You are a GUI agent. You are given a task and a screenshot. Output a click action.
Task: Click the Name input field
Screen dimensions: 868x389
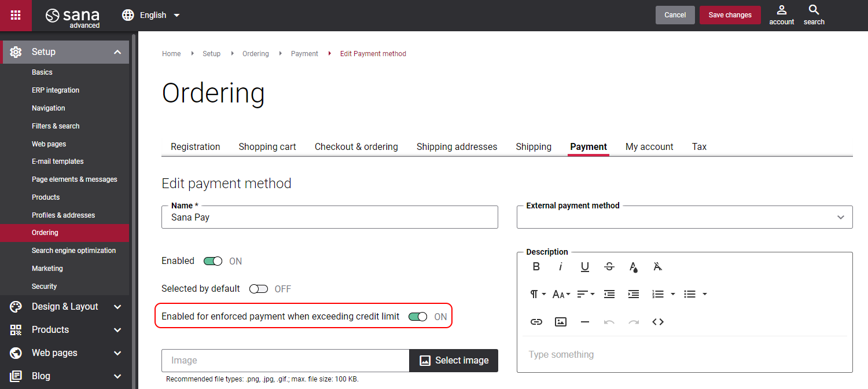tap(330, 217)
